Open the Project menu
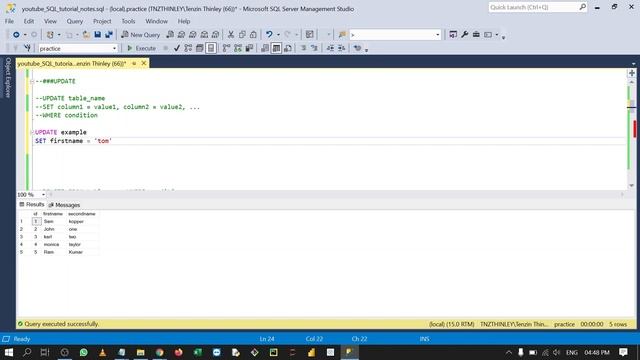Viewport: 640px width, 360px height. pyautogui.click(x=102, y=21)
